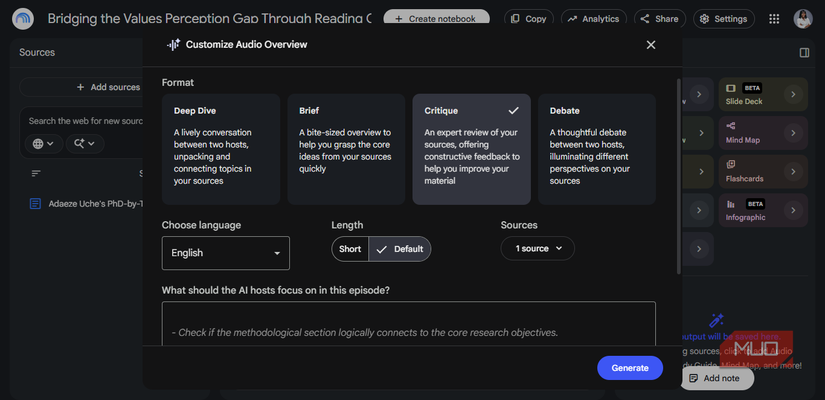The width and height of the screenshot is (825, 400).
Task: Click Add sources in Sources panel
Action: pos(108,87)
